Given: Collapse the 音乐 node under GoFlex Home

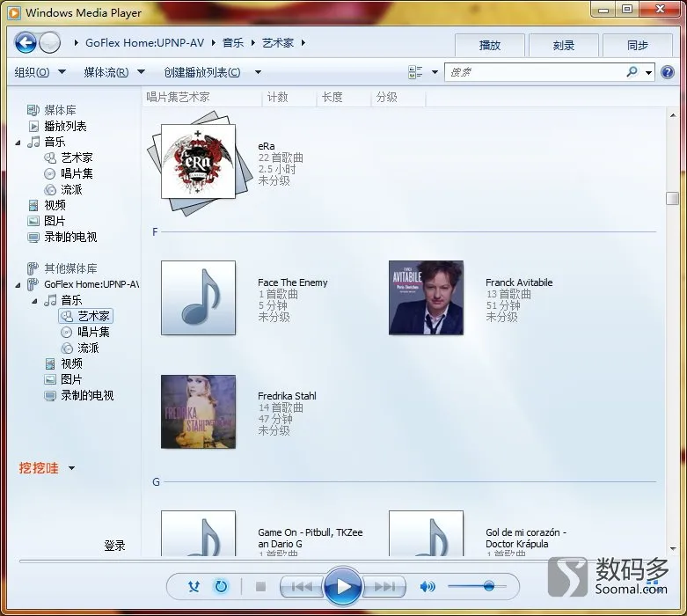Looking at the screenshot, I should pos(34,300).
